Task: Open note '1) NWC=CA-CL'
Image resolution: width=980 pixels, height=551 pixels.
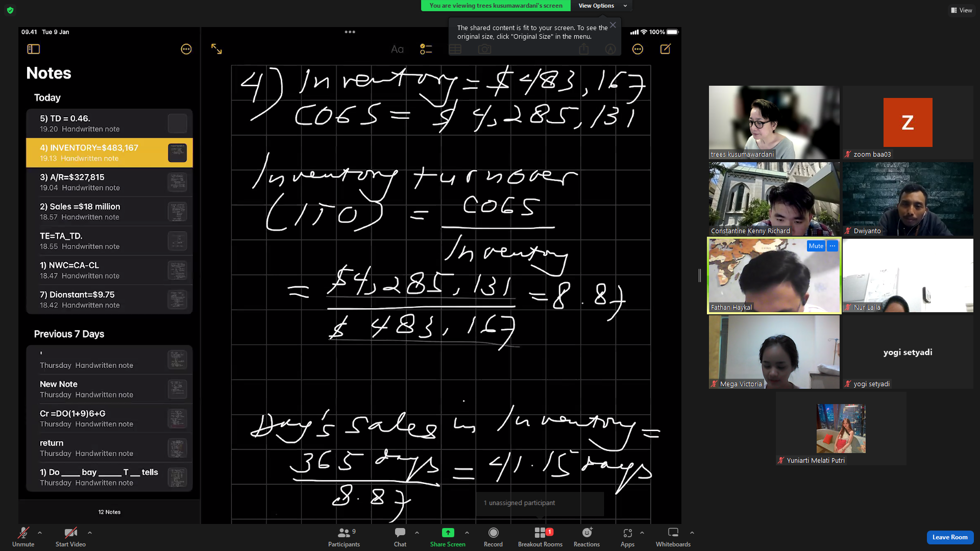Action: [x=109, y=270]
